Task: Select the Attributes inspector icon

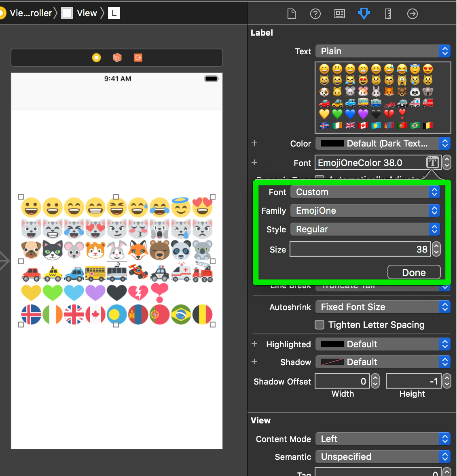Action: 364,14
